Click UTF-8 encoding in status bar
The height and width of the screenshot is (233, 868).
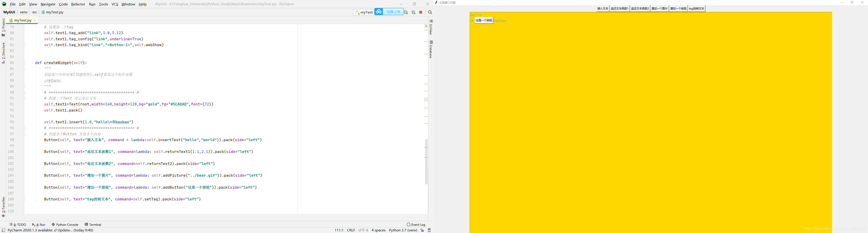coord(363,230)
